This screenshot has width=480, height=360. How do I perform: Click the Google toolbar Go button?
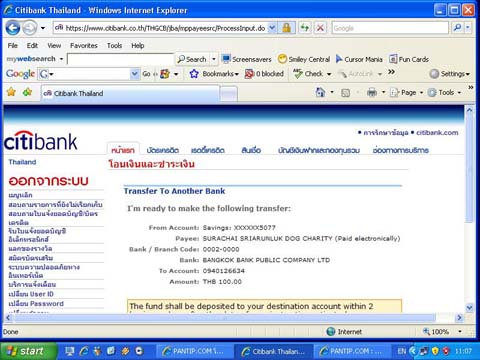[x=146, y=74]
